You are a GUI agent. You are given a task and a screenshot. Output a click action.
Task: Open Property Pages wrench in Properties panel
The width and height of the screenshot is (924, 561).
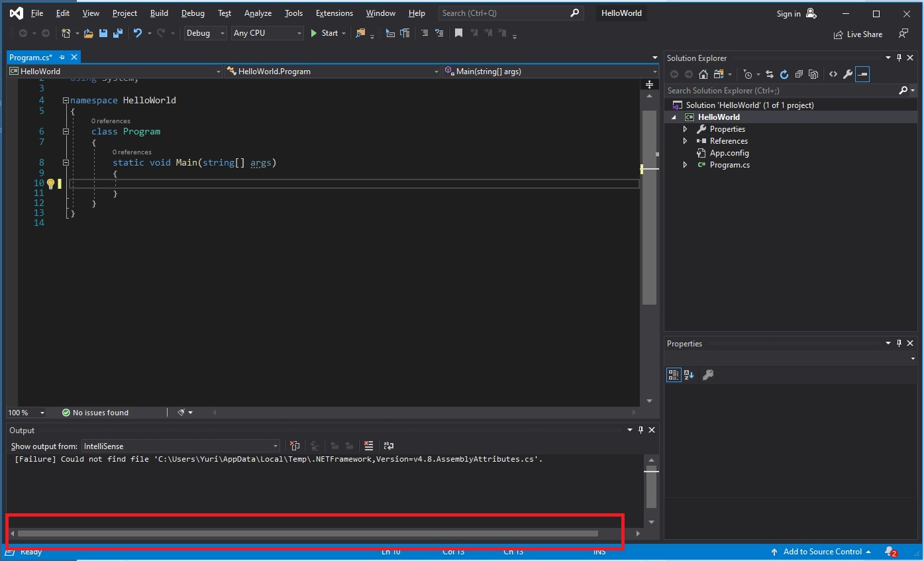pyautogui.click(x=707, y=375)
